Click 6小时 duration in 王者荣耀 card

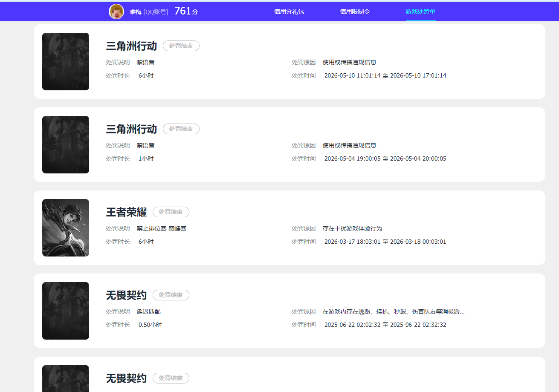(x=146, y=242)
